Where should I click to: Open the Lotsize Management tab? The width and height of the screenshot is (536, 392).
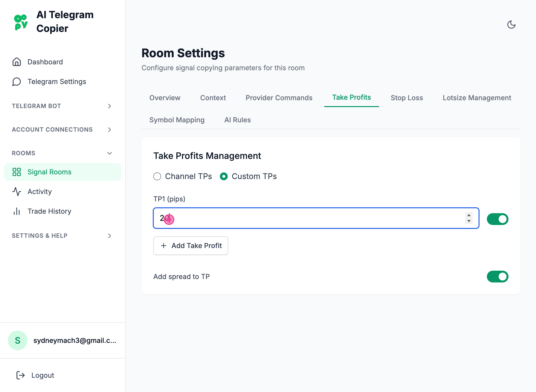477,98
